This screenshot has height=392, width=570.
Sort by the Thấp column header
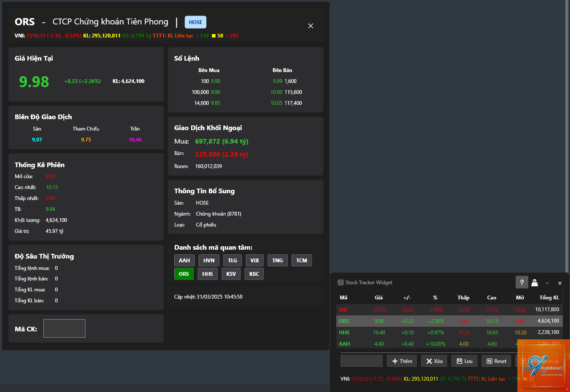pos(463,297)
